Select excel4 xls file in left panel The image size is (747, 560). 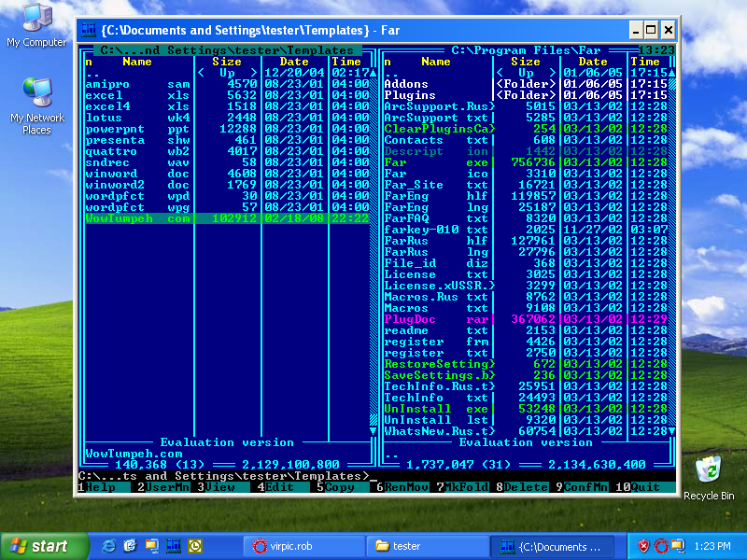[227, 106]
